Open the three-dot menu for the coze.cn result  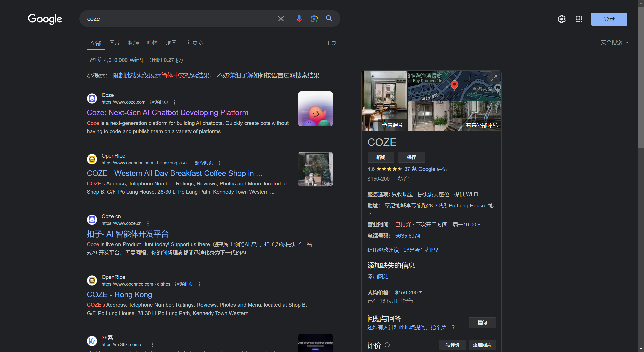point(148,223)
